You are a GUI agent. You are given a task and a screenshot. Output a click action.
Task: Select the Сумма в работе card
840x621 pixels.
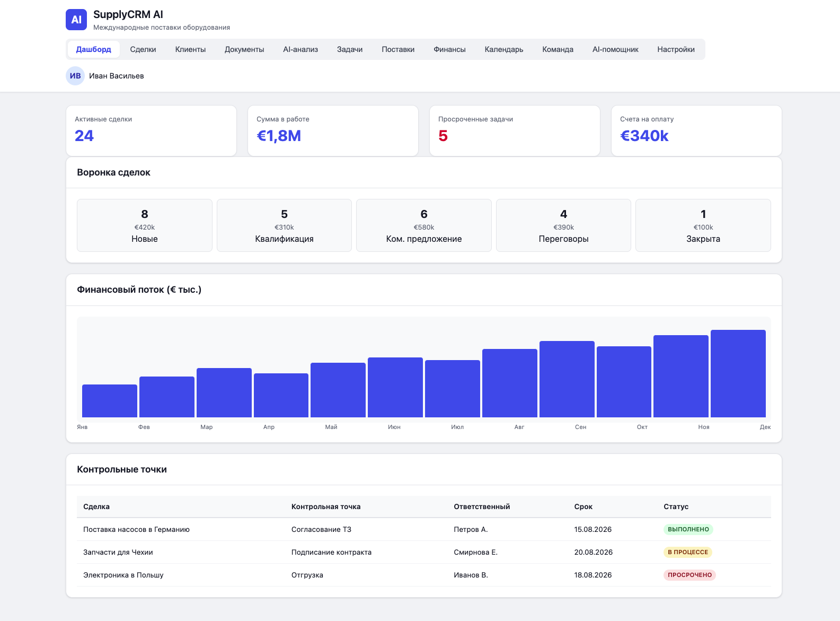[333, 130]
